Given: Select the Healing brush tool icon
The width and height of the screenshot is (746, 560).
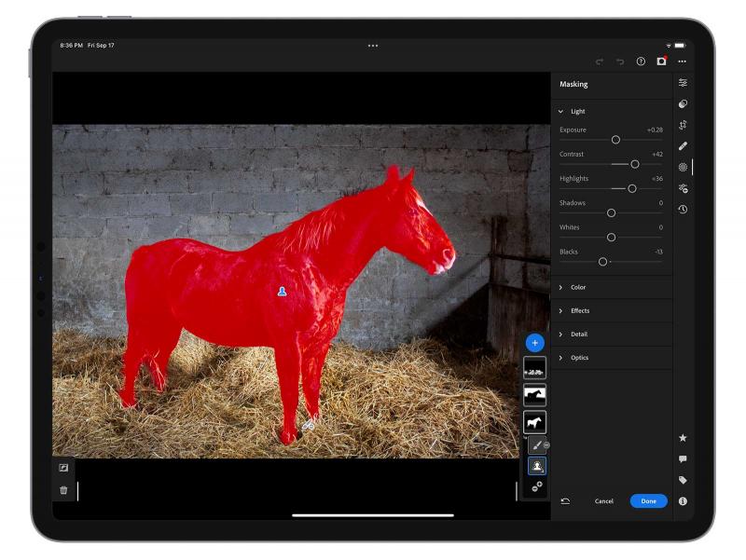Looking at the screenshot, I should 683,146.
